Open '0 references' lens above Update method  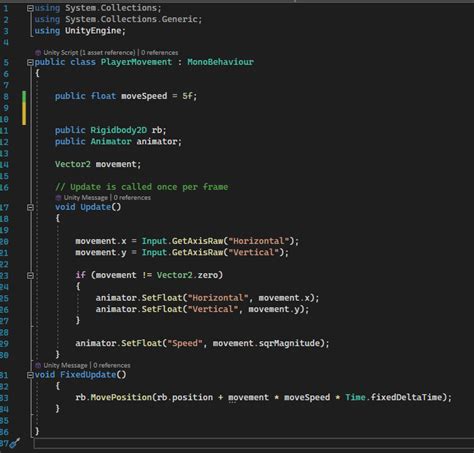[x=132, y=198]
